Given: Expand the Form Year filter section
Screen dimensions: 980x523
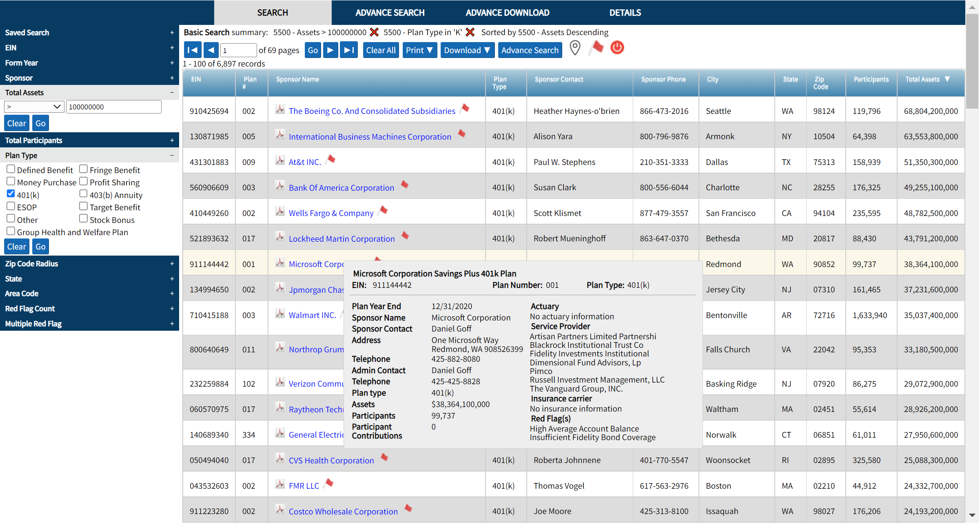Looking at the screenshot, I should click(x=89, y=63).
